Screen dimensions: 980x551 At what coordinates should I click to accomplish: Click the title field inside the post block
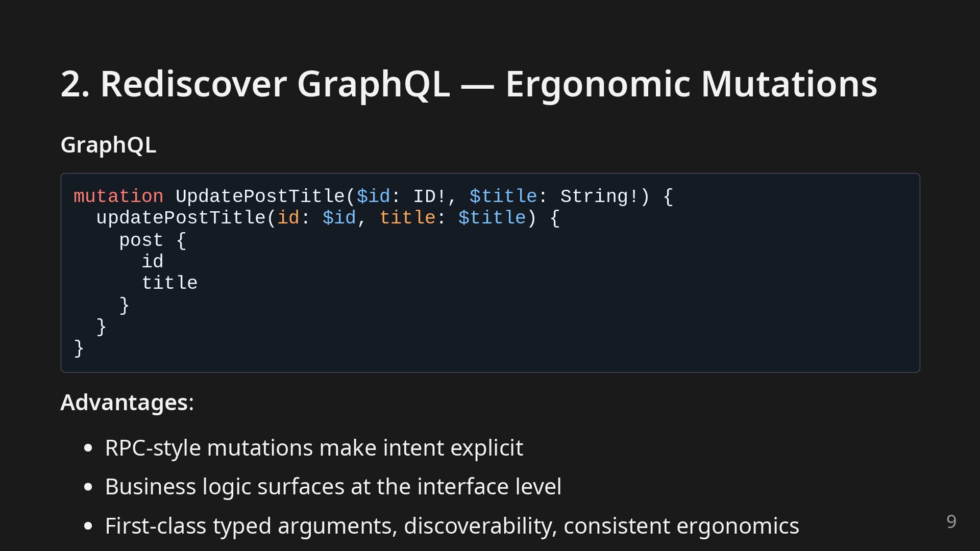click(169, 283)
